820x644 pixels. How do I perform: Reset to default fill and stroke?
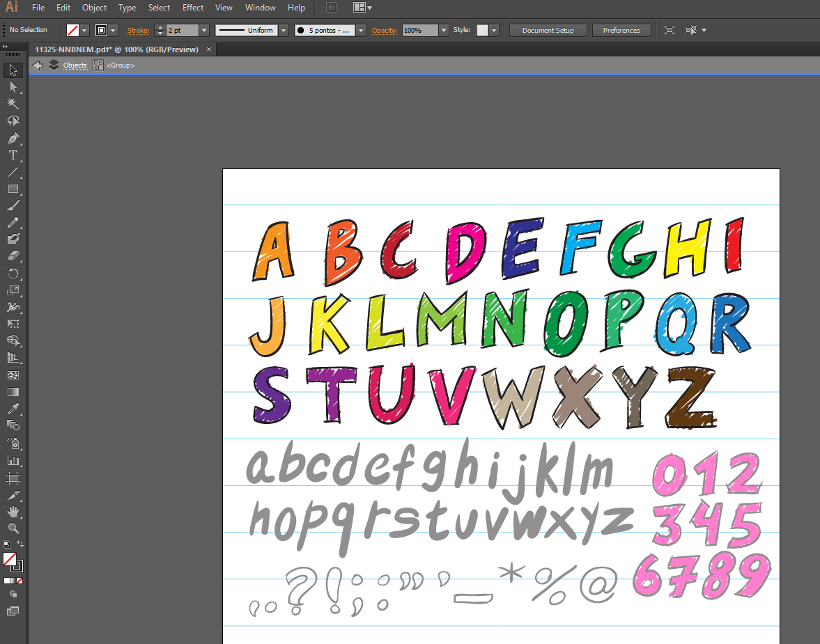6,544
